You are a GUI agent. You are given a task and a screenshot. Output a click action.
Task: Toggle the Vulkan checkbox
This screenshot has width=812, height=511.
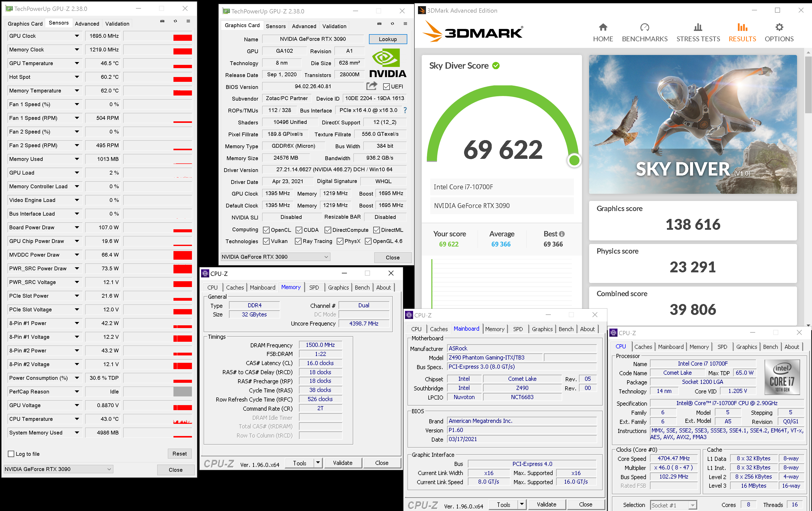tap(266, 241)
